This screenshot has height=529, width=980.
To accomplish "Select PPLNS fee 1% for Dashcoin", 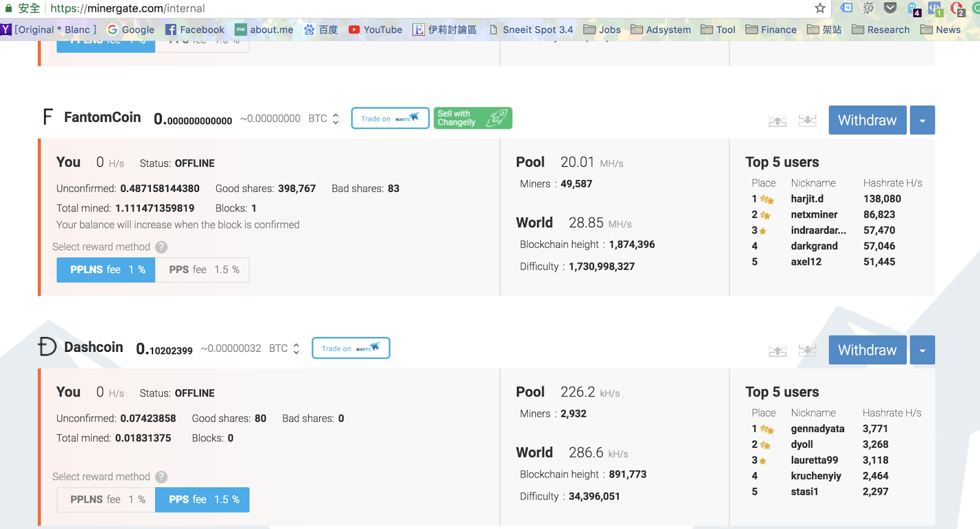I will click(x=106, y=500).
